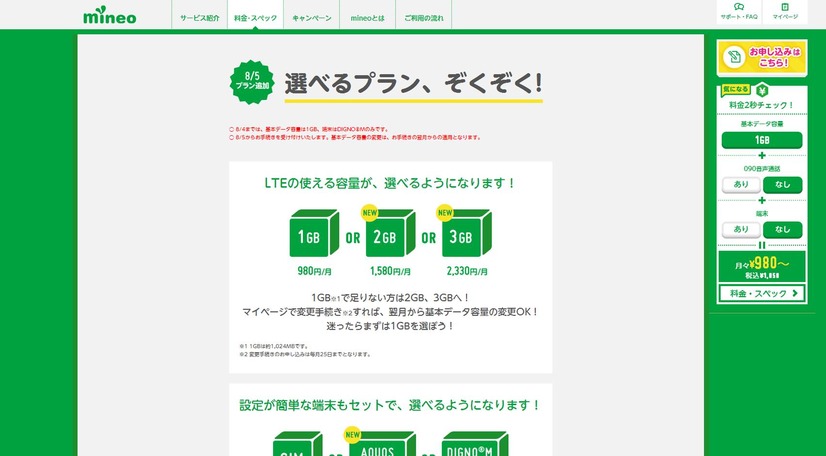
Task: Click the SIM cube icon
Action: pyautogui.click(x=298, y=444)
